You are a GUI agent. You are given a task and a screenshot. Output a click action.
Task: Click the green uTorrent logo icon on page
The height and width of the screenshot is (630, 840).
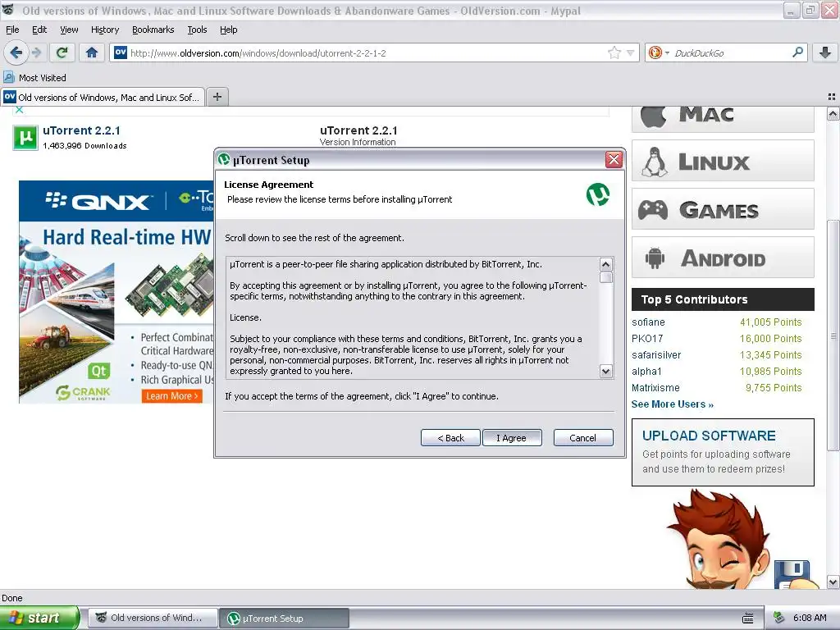[x=25, y=138]
